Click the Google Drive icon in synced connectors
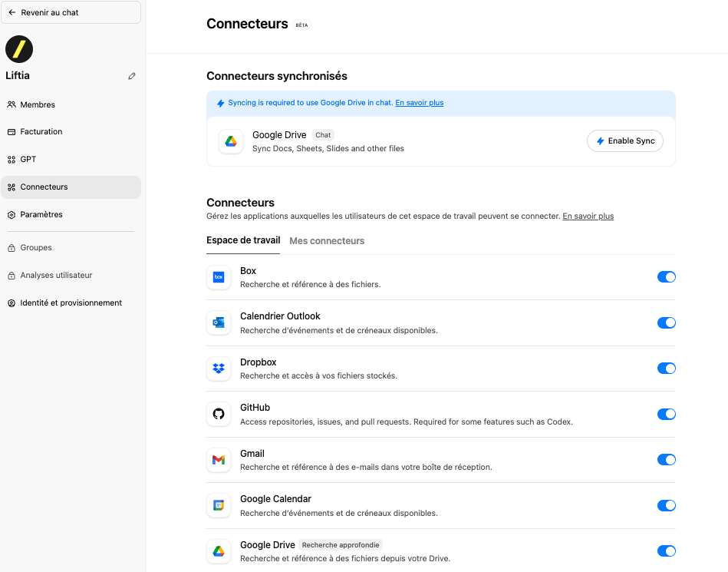728x572 pixels. tap(231, 141)
